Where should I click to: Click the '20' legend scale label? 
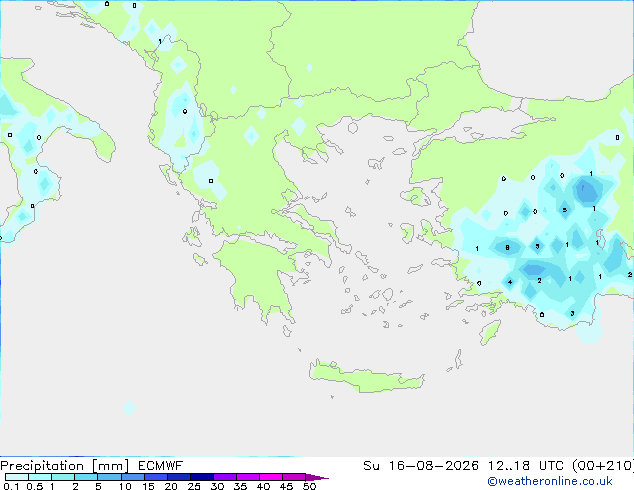pos(171,486)
